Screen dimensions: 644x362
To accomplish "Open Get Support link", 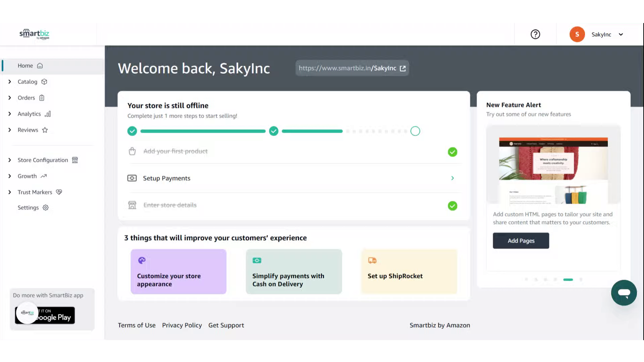I will click(226, 325).
